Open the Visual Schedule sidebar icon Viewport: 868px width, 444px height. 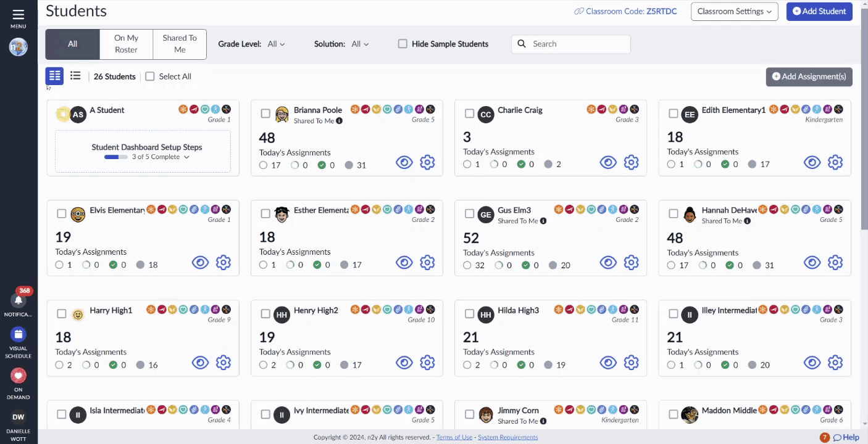tap(19, 334)
